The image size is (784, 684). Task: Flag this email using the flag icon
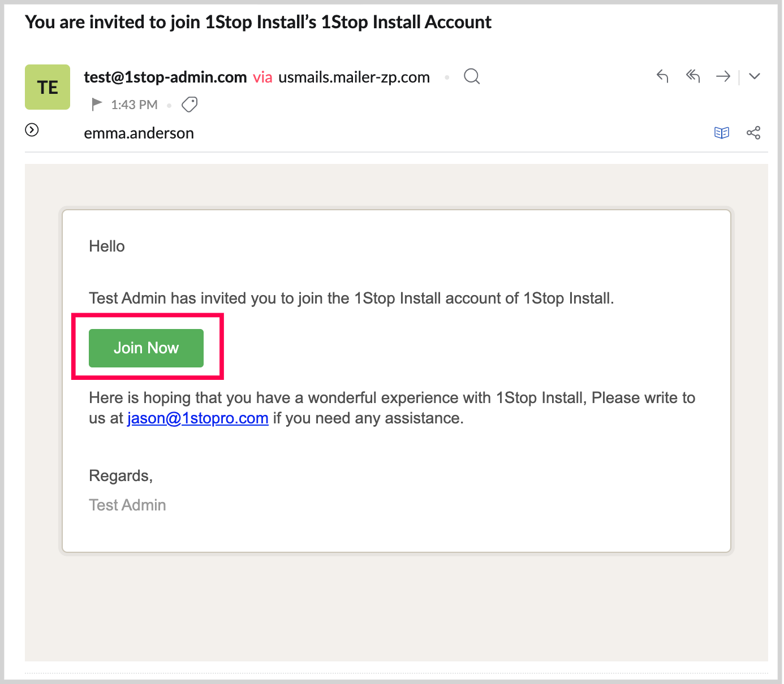pos(97,104)
